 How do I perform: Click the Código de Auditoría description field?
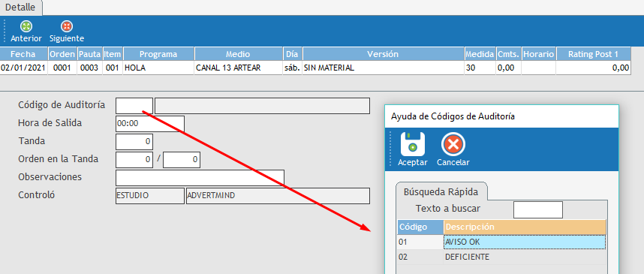[x=263, y=106]
